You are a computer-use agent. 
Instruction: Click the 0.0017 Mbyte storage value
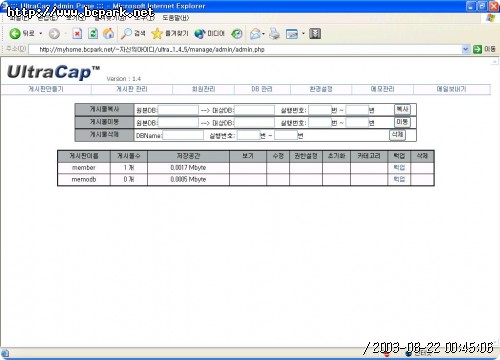(x=188, y=168)
